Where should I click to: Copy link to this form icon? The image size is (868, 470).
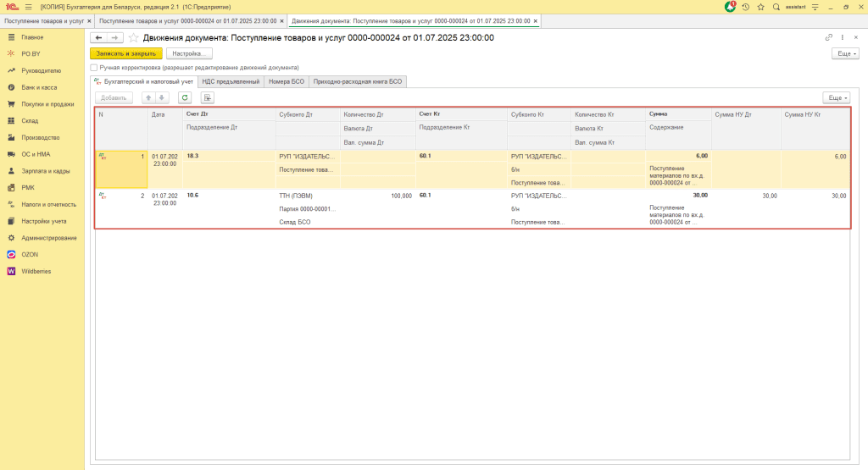coord(829,37)
